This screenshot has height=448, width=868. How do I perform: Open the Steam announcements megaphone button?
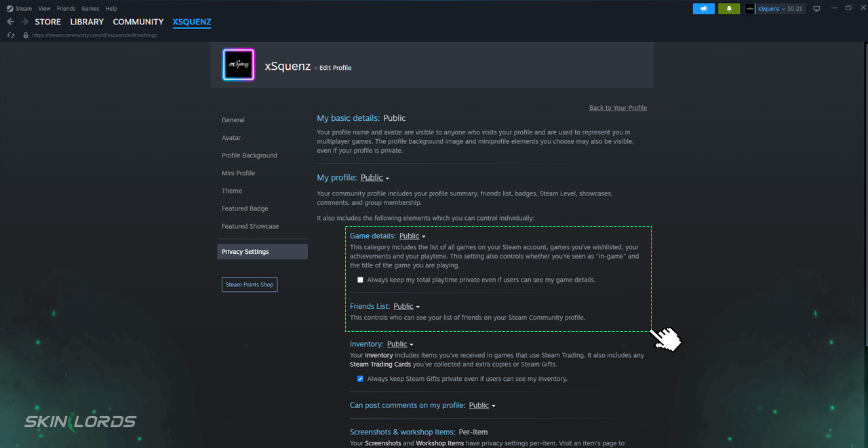click(703, 9)
